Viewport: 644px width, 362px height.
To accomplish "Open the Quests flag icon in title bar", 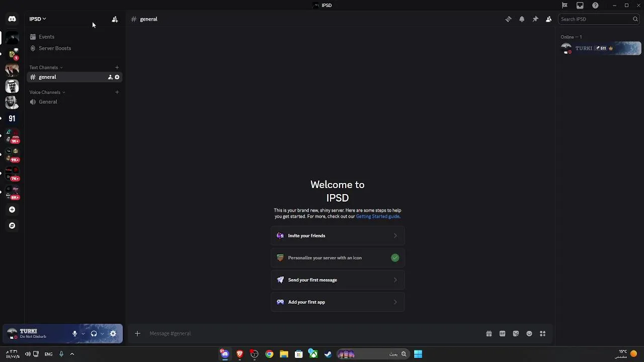I will click(565, 5).
